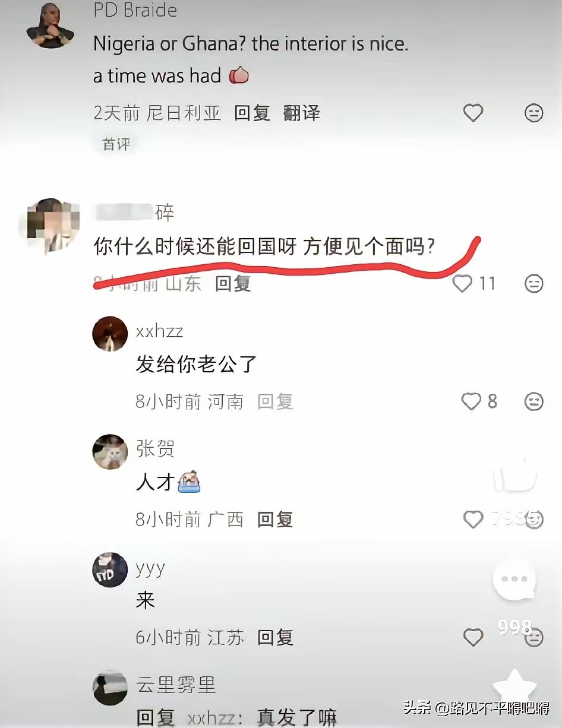Tap dislike face next to 11 likes
Screen dimensions: 562x728
tap(534, 283)
